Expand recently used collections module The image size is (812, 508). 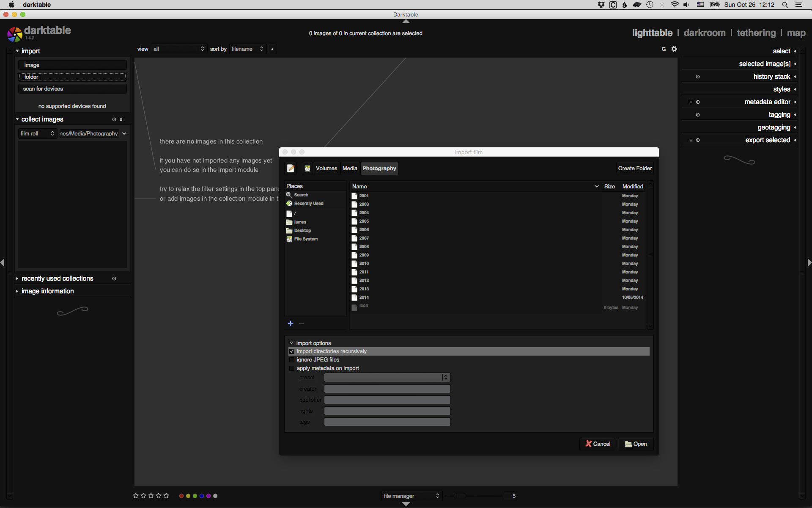pyautogui.click(x=17, y=279)
